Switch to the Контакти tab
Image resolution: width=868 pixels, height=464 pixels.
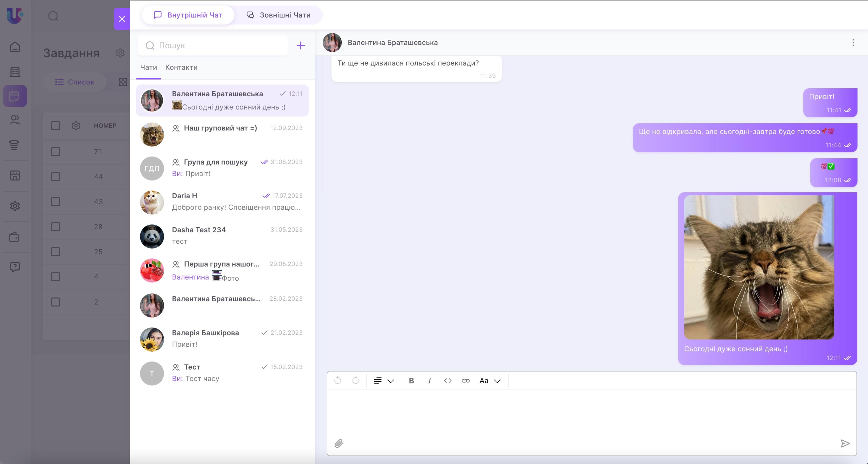[x=181, y=67]
